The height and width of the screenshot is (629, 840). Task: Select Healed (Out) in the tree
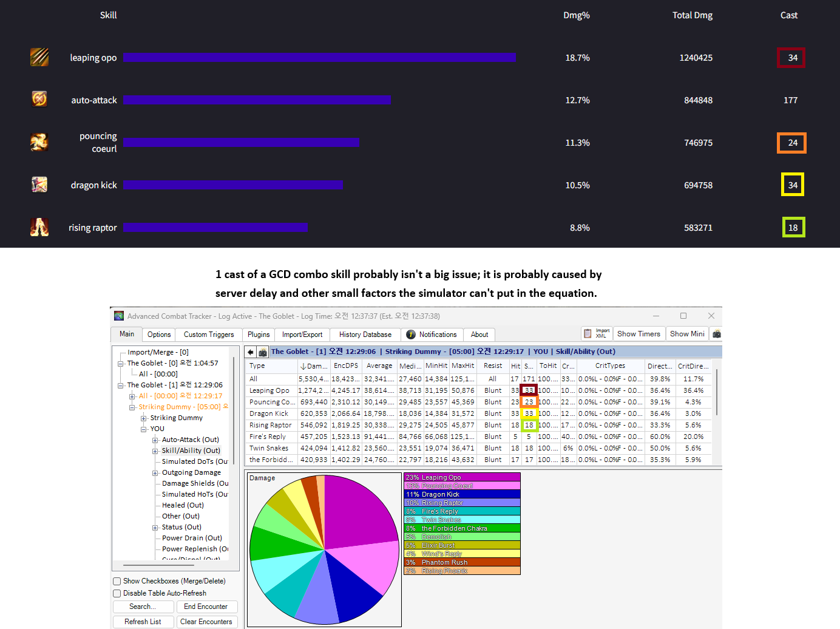[x=183, y=505]
